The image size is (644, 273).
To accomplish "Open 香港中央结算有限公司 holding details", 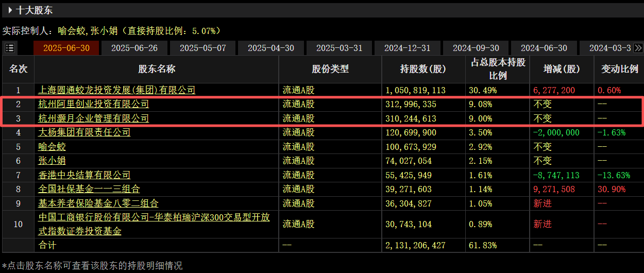I will click(84, 175).
